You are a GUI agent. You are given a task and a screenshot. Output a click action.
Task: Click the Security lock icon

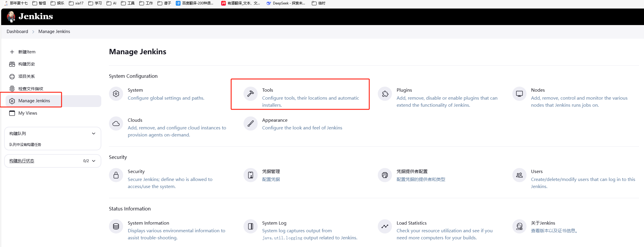coord(116,175)
